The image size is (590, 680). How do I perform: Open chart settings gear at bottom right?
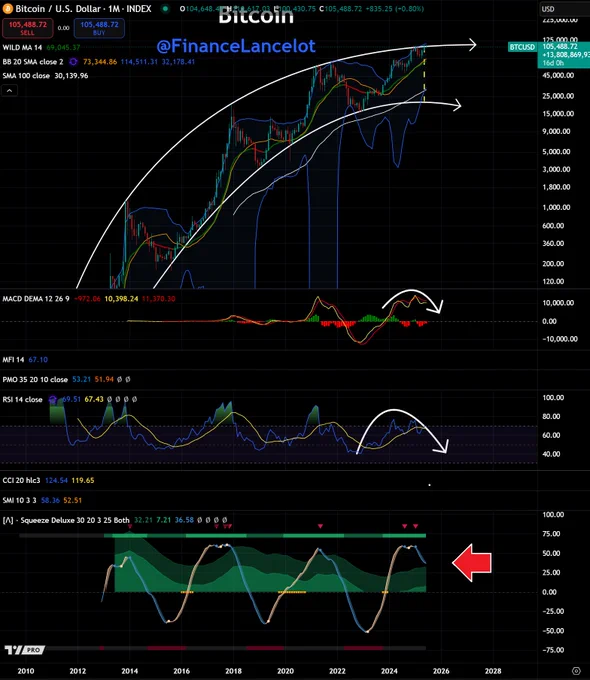click(576, 671)
